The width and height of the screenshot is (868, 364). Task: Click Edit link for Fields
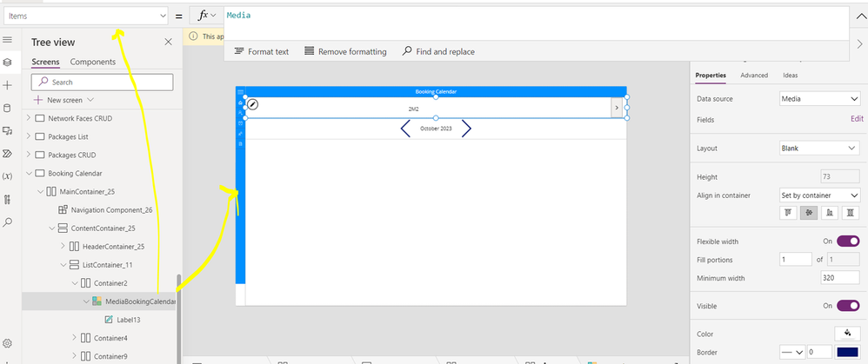tap(857, 119)
